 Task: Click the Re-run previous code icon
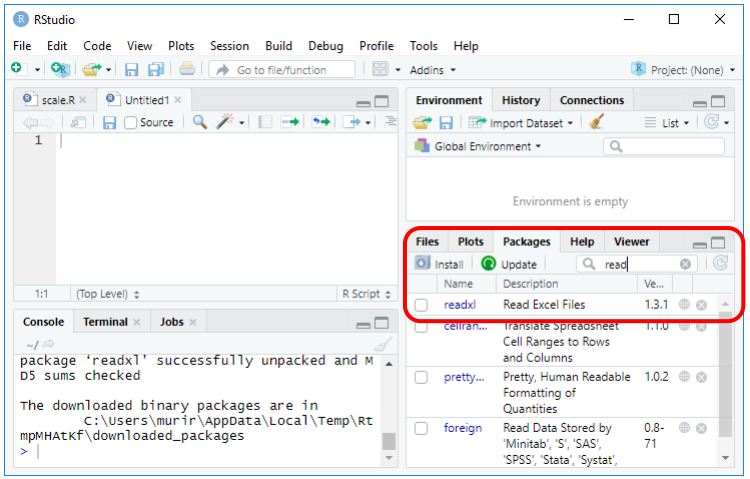point(321,122)
